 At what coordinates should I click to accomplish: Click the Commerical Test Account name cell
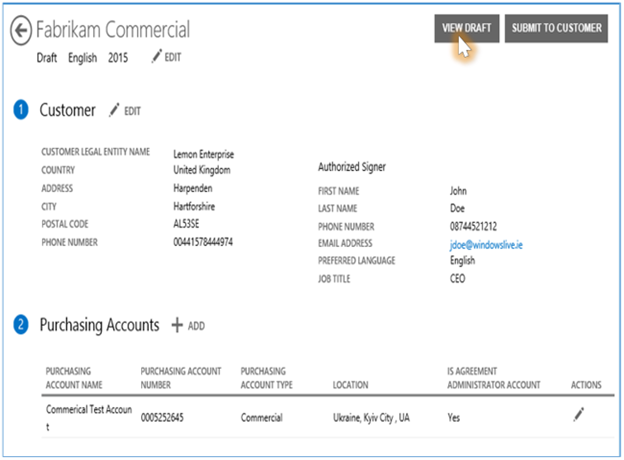89,417
